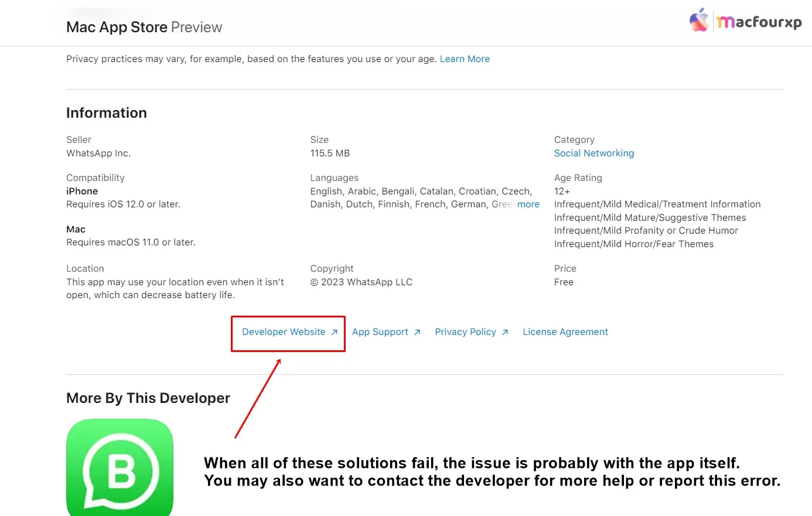This screenshot has width=812, height=516.
Task: Select the Requires iOS 12.0 or later text
Action: point(123,204)
